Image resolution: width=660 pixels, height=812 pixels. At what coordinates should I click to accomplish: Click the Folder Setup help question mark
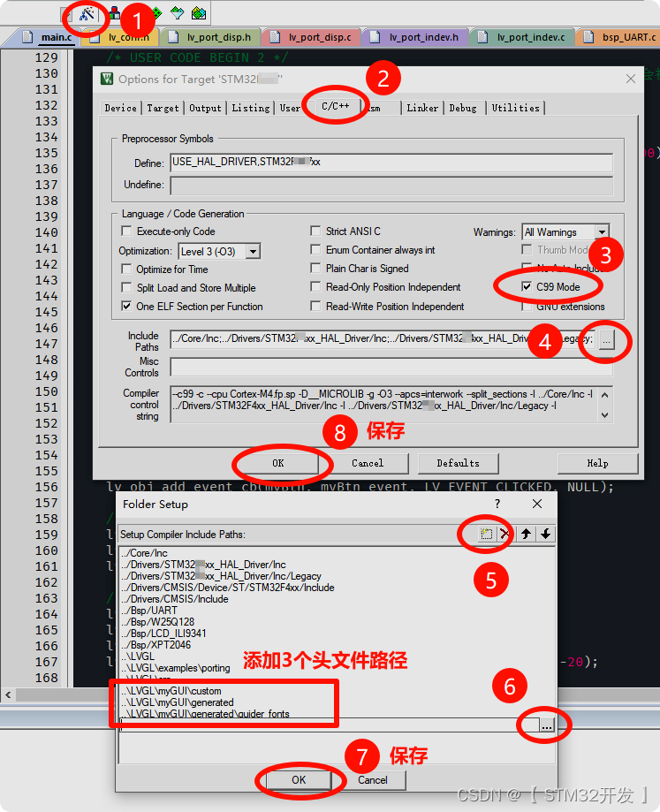tap(497, 504)
